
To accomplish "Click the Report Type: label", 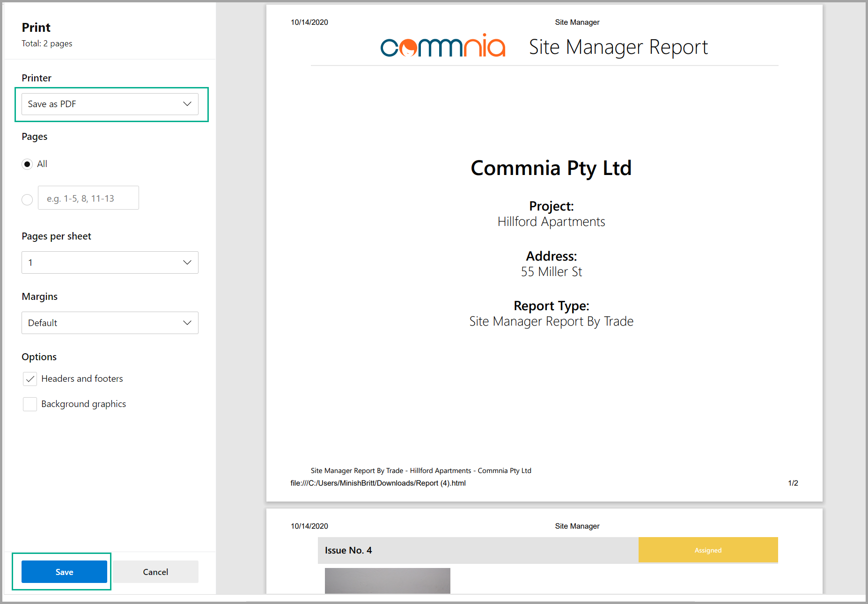I will pos(551,306).
